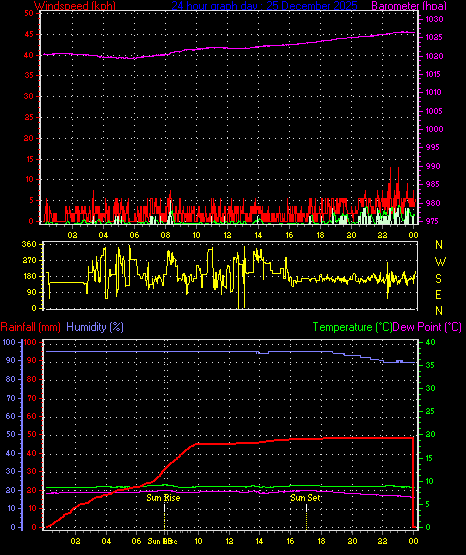Click the '45' windspeed scale value
This screenshot has height=555, width=466.
[x=29, y=34]
